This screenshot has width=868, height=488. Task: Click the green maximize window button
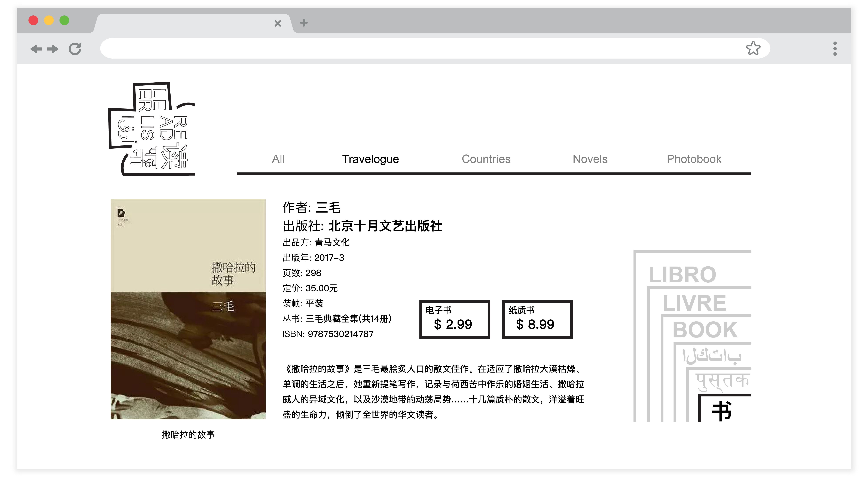click(x=64, y=21)
